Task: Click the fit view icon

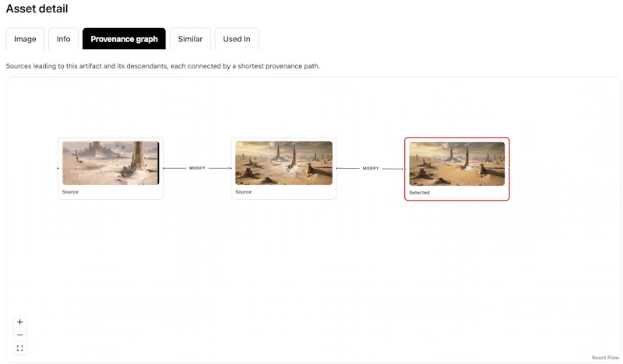Action: 20,348
